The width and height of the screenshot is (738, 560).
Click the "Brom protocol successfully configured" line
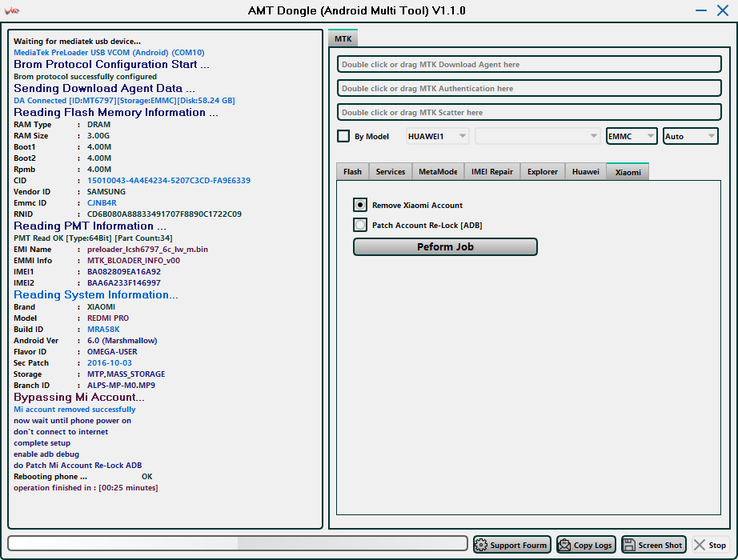(85, 76)
